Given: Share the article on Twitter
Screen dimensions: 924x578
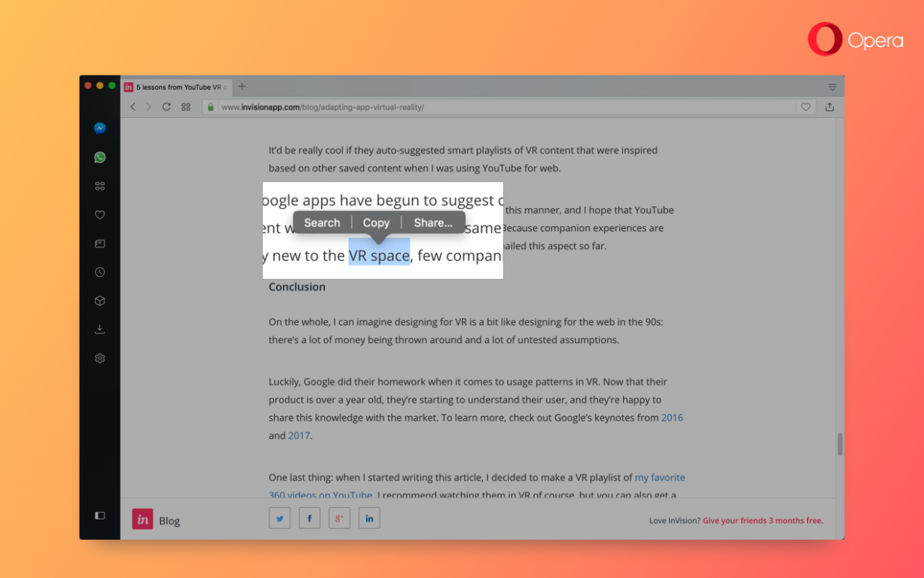Looking at the screenshot, I should tap(279, 518).
